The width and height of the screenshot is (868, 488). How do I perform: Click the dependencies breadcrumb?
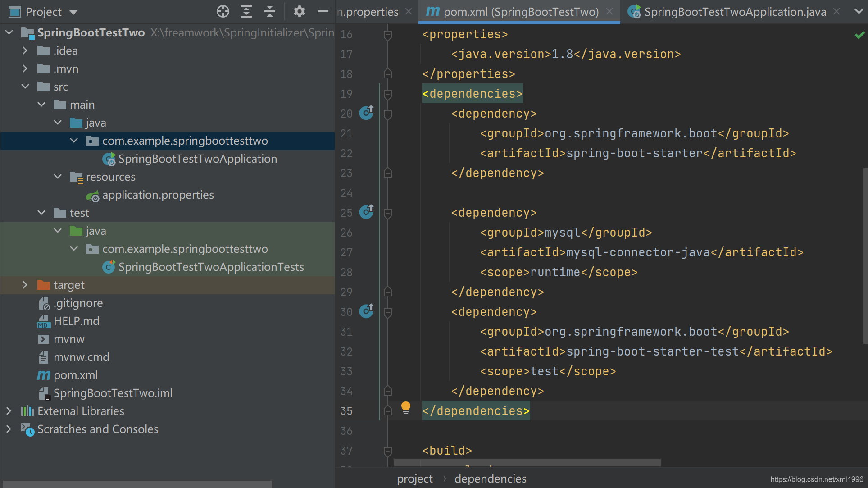click(x=490, y=479)
